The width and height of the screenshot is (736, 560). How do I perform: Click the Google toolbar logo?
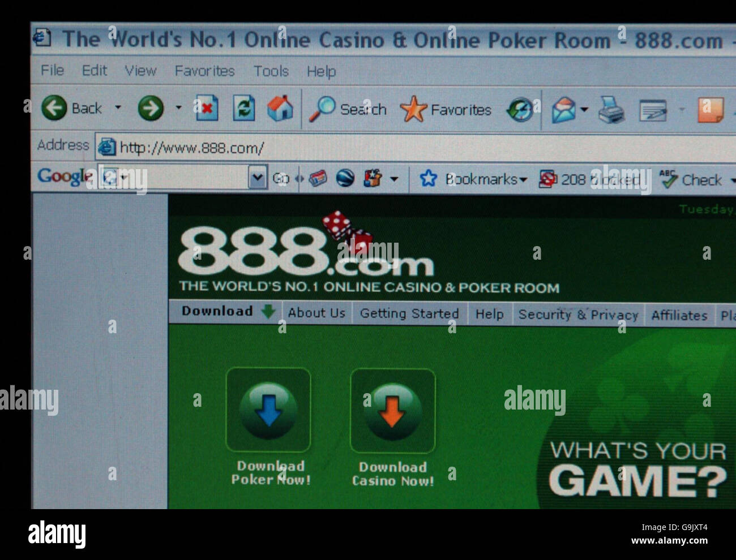click(x=65, y=176)
